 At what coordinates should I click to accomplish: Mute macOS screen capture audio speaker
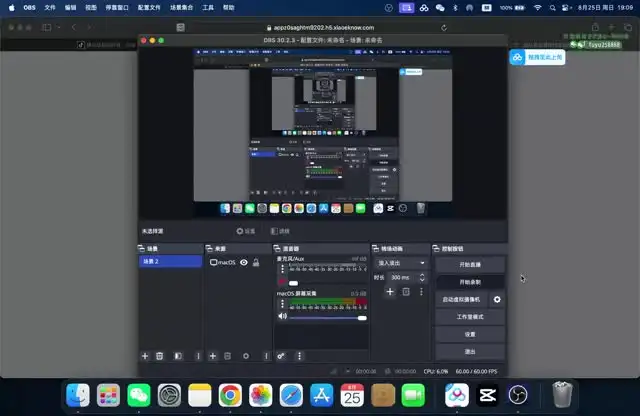tap(282, 316)
